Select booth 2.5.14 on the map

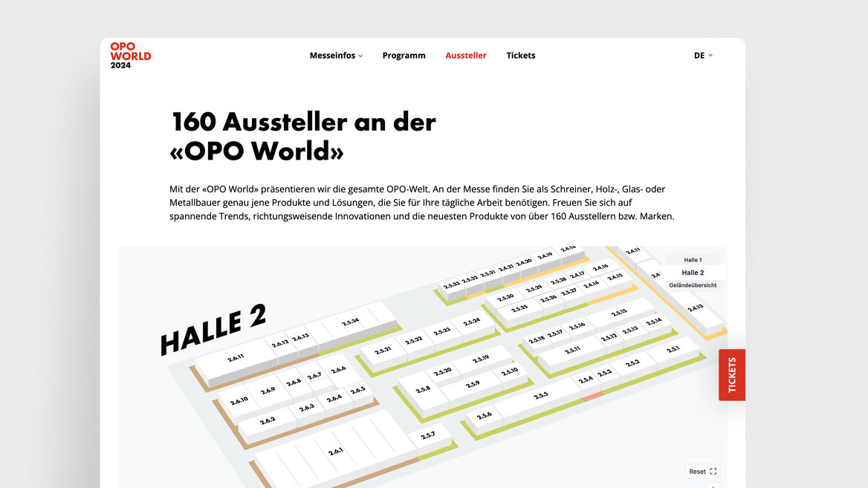click(x=654, y=322)
